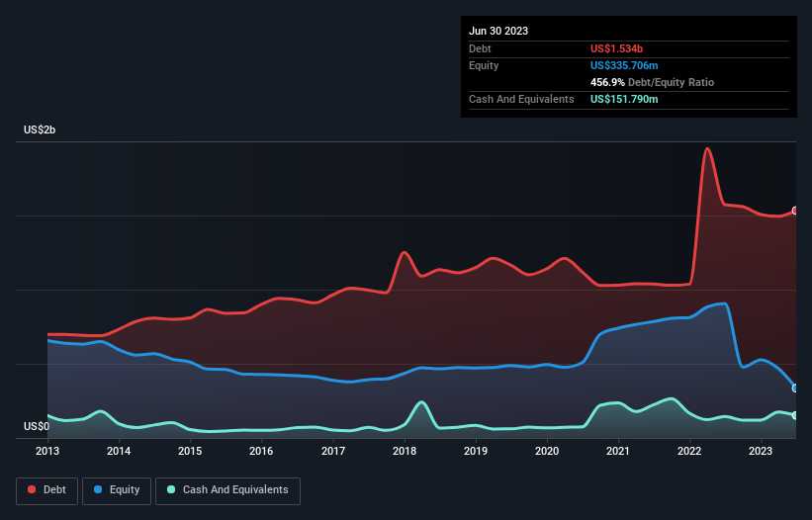Click the 2021 x-axis label
This screenshot has width=812, height=520.
[x=618, y=451]
